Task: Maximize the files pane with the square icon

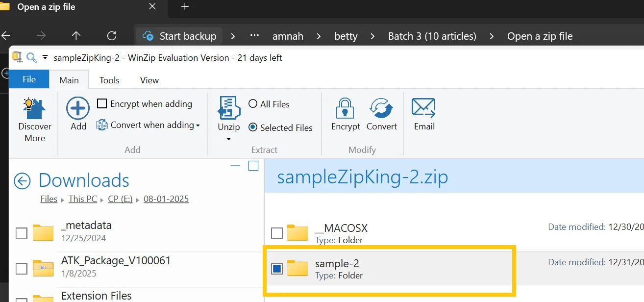Action: (x=253, y=166)
